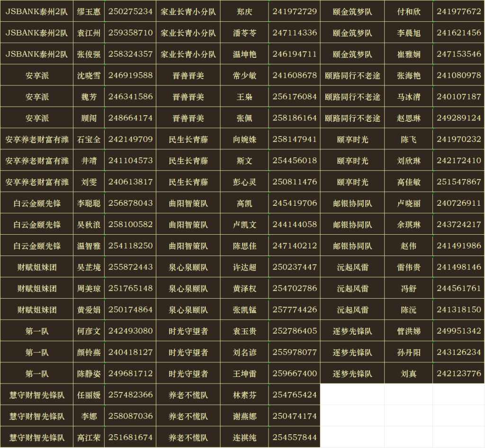The width and height of the screenshot is (485, 448).
Task: Click name 陈飞
Action: [x=408, y=139]
